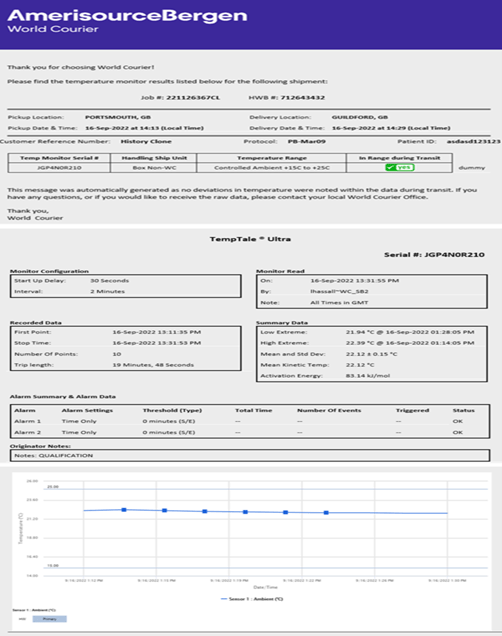The image size is (502, 636).
Task: Click the High Extreme value '22.39 °C'
Action: [360, 343]
